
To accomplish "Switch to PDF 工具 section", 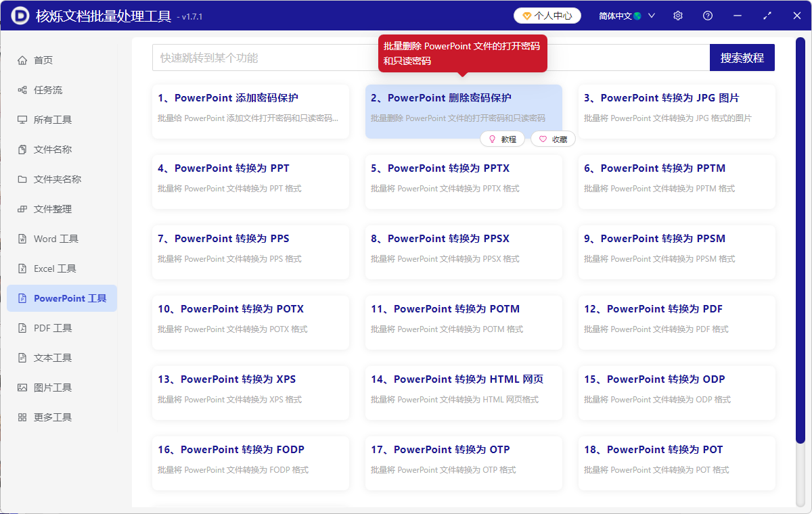I will pos(62,328).
